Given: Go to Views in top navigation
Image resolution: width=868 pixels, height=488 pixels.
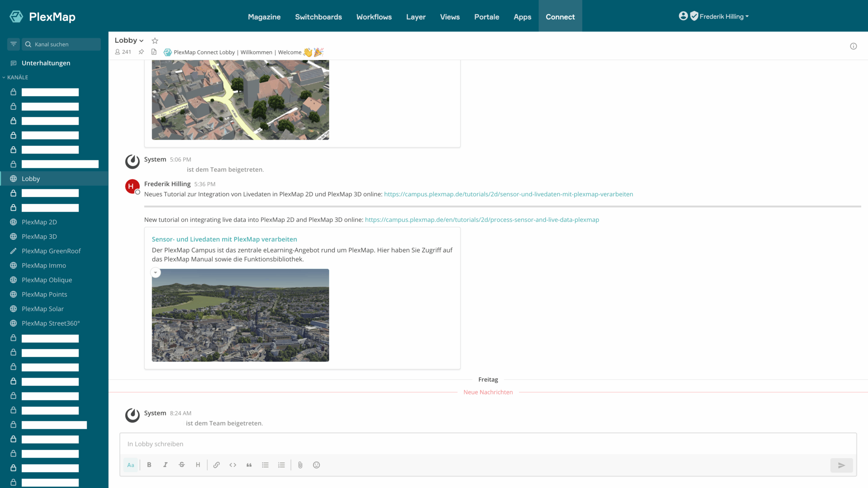Looking at the screenshot, I should (450, 17).
